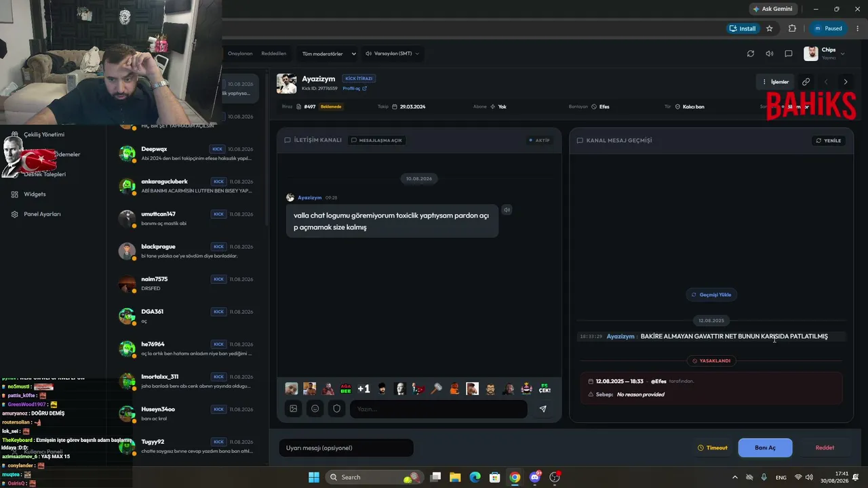Open Panel Ayarları in the sidebar

(x=42, y=214)
